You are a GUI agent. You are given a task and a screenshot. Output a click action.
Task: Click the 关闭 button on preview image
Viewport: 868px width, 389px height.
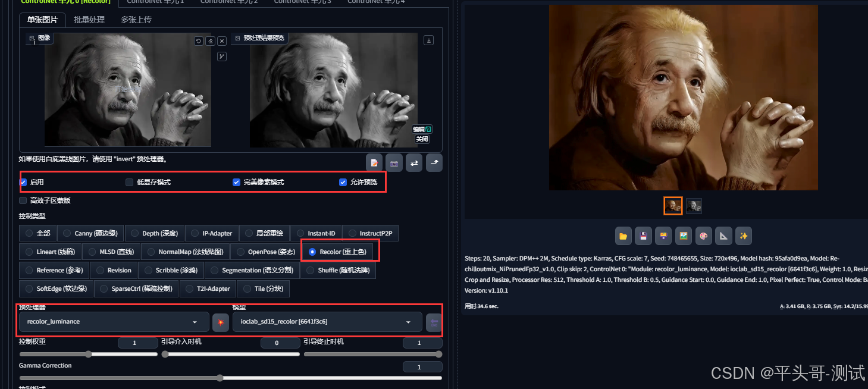[422, 139]
